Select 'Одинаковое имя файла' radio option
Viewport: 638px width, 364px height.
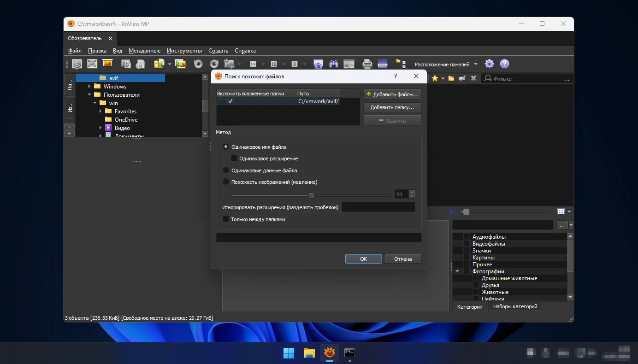226,147
